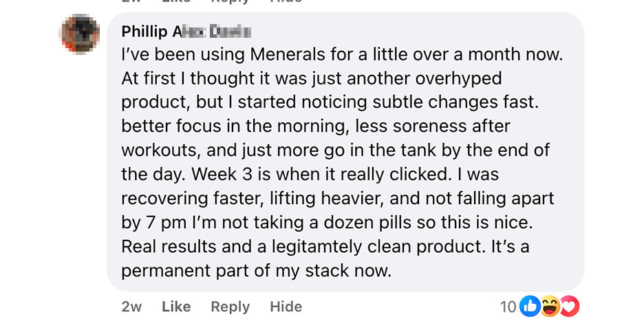Click the red heart Love reaction icon
Image resolution: width=644 pixels, height=323 pixels.
tap(569, 307)
